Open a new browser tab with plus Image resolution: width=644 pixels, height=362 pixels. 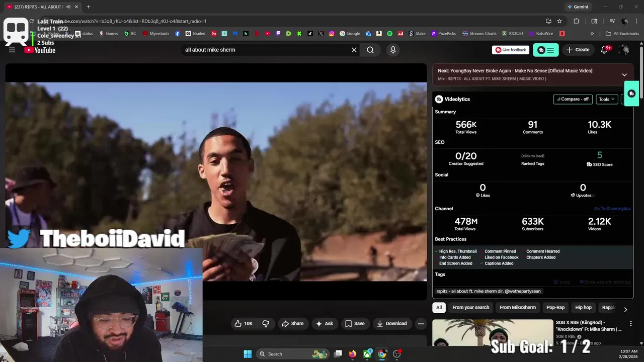pos(89,7)
